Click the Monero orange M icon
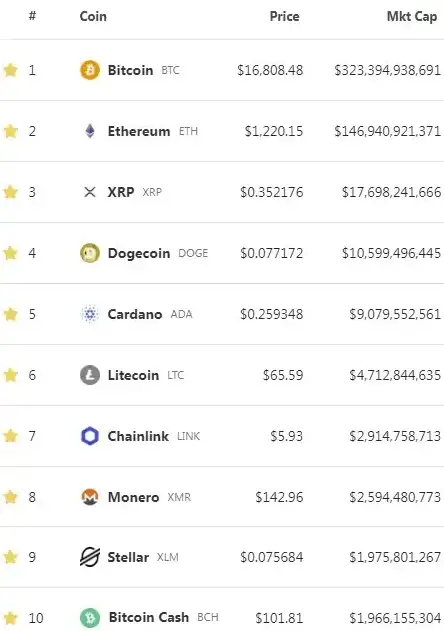The image size is (444, 631). point(90,497)
